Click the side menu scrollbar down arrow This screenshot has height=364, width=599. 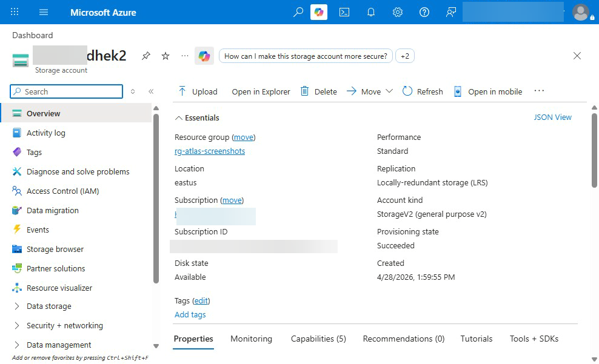(156, 346)
